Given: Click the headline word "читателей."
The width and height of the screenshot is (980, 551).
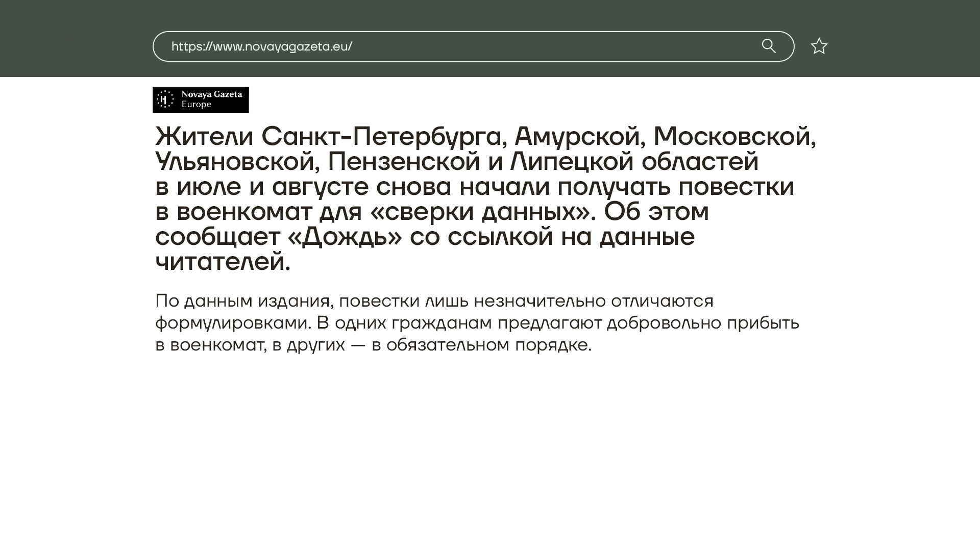Looking at the screenshot, I should [x=223, y=262].
